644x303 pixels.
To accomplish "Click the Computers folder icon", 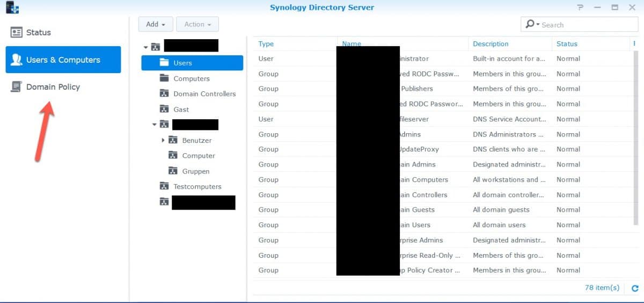I will coord(164,78).
